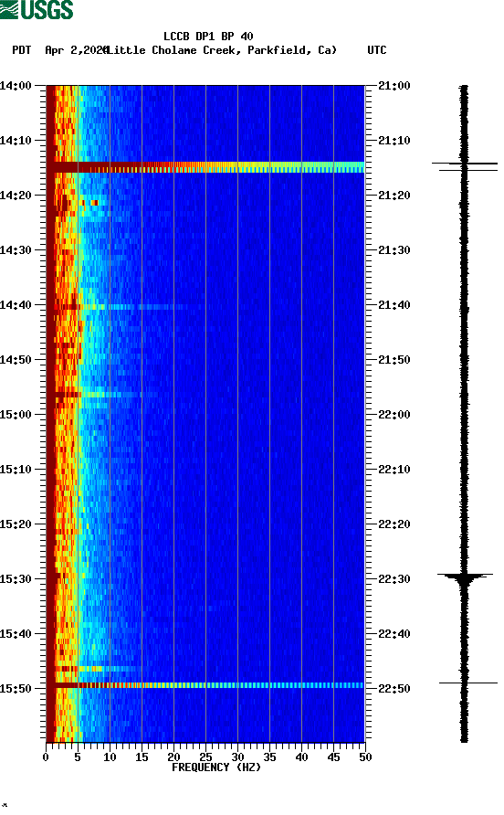Click the USGS logo
This screenshot has height=815, width=504.
[x=37, y=9]
